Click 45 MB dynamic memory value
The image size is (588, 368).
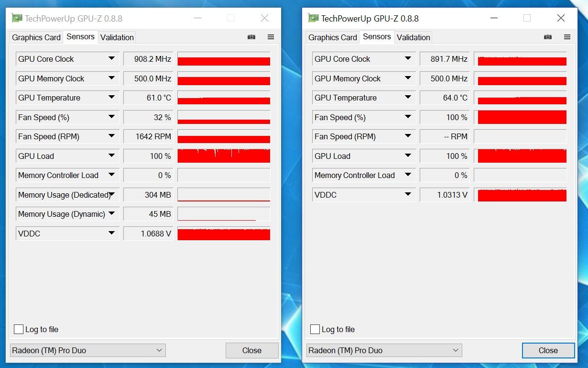(x=149, y=214)
